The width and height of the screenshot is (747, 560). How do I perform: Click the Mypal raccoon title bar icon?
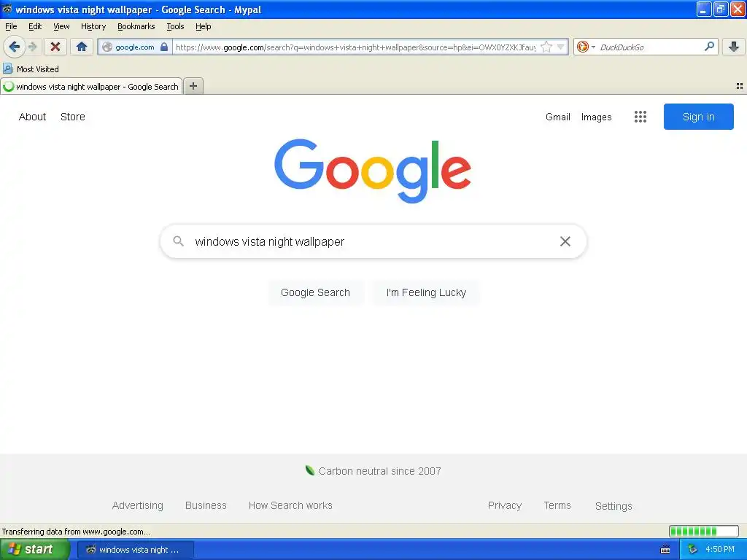click(7, 9)
